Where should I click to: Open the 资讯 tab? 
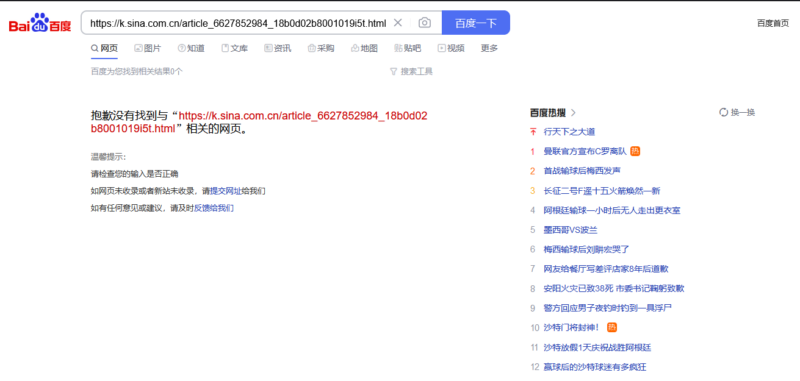(278, 48)
